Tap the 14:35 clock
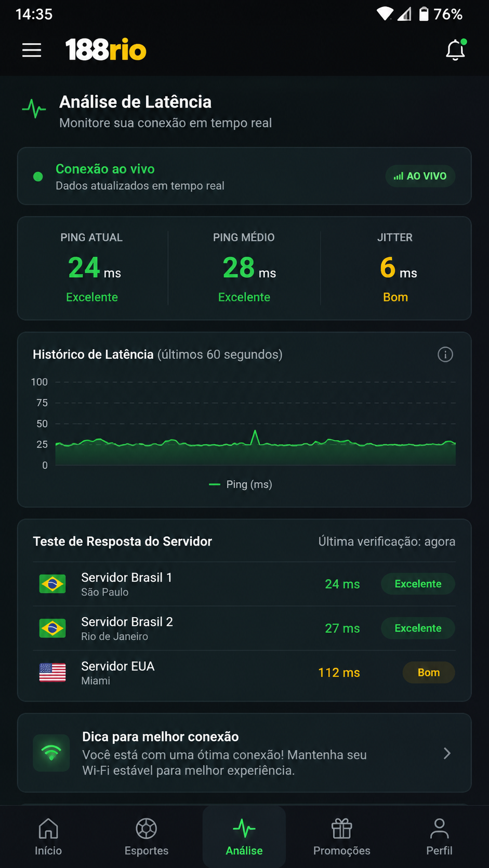 pyautogui.click(x=34, y=14)
